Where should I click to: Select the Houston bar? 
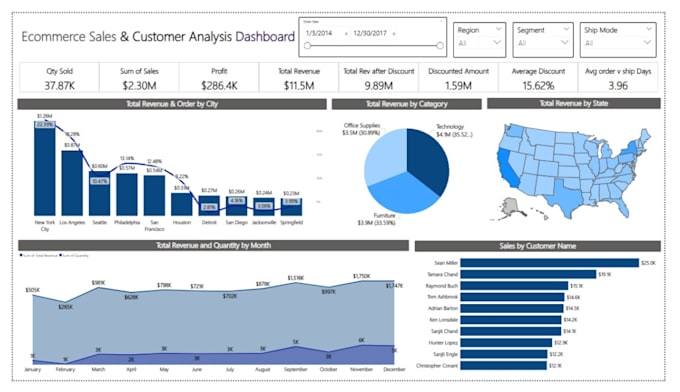(182, 204)
